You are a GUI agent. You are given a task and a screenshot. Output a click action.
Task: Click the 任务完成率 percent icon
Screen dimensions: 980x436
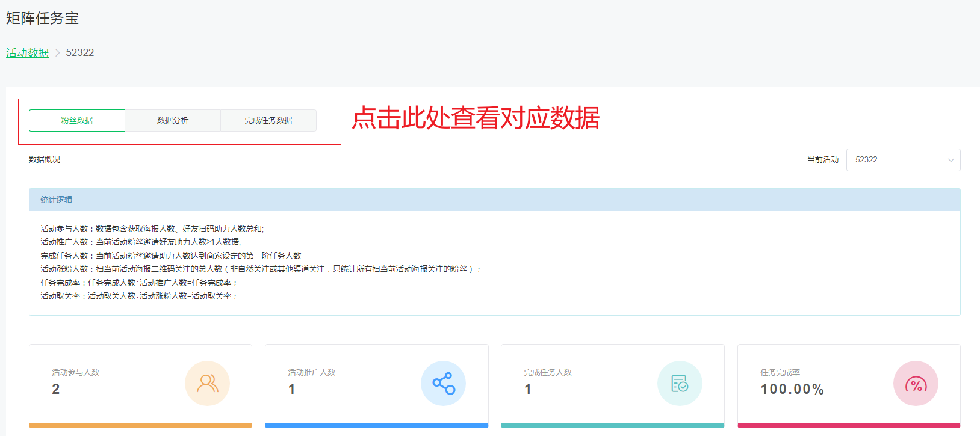(916, 383)
